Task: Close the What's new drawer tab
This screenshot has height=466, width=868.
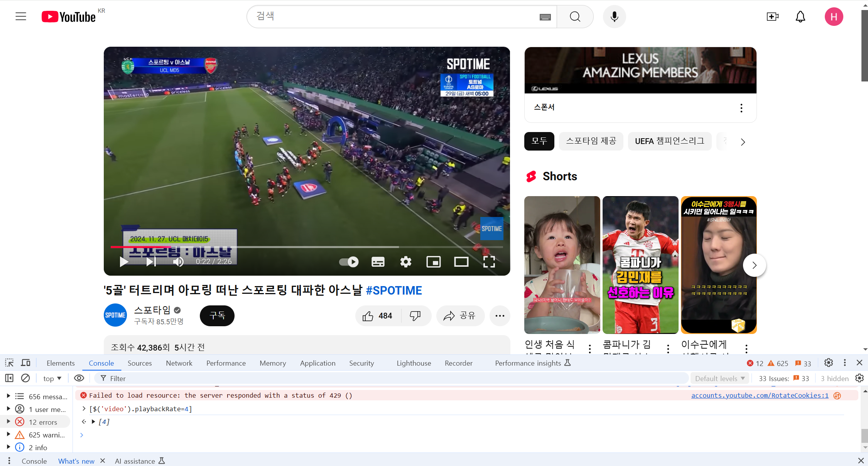Action: click(103, 461)
